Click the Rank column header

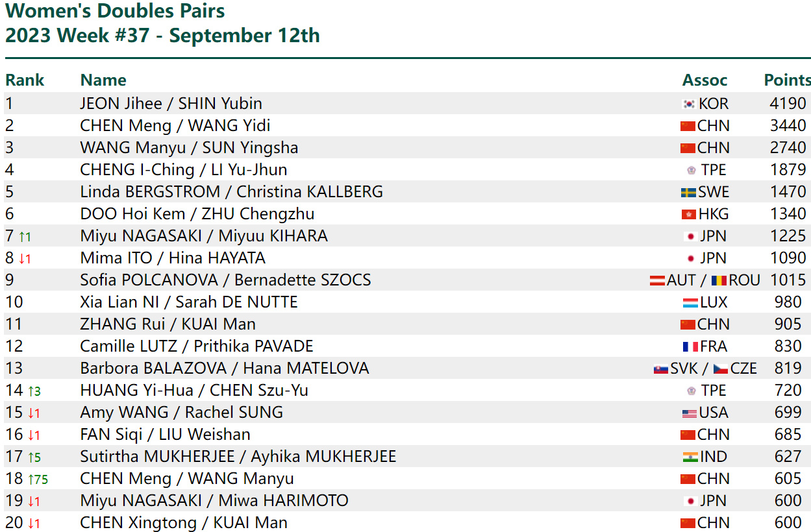[x=25, y=80]
